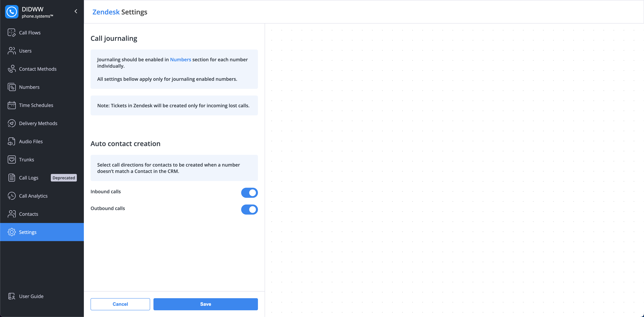The width and height of the screenshot is (644, 317).
Task: Click the 'Call journaling' heading
Action: click(114, 38)
